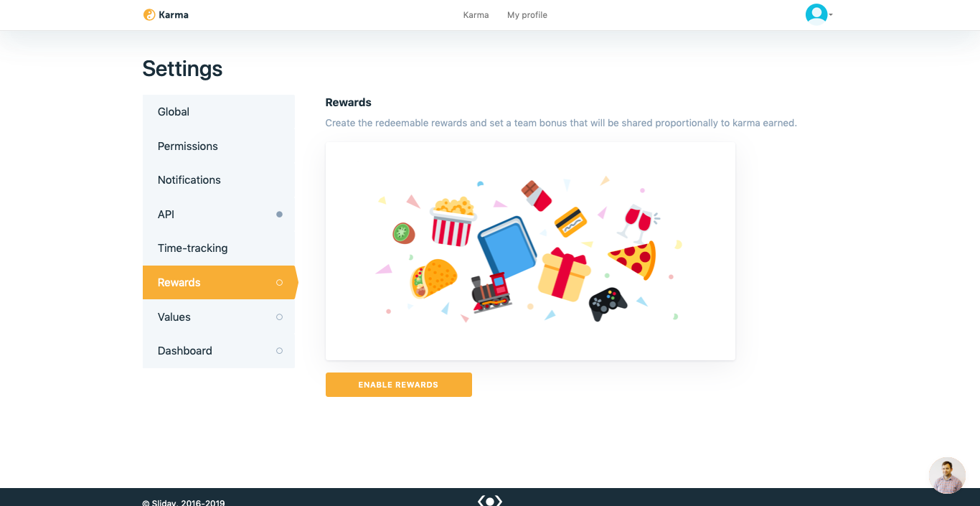The width and height of the screenshot is (980, 506).
Task: Click the Karma yin-yang logo icon
Action: pos(149,14)
